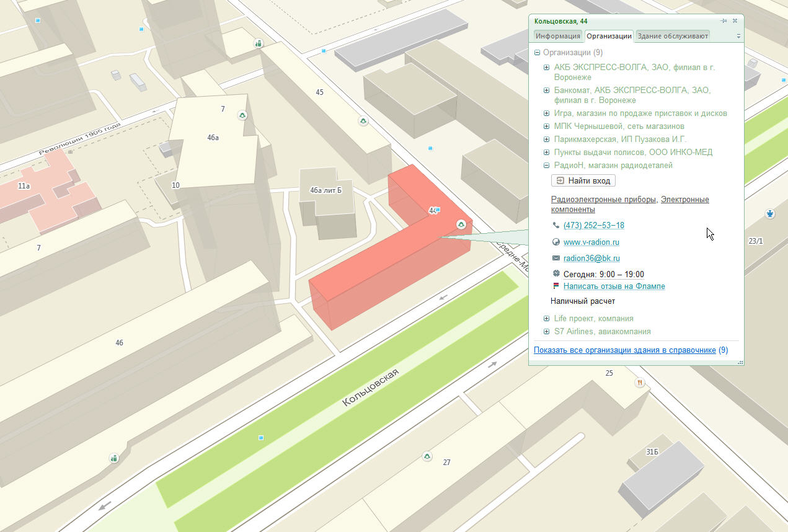Close the Кольцовская, 44 info panel
This screenshot has width=788, height=532.
(x=735, y=21)
